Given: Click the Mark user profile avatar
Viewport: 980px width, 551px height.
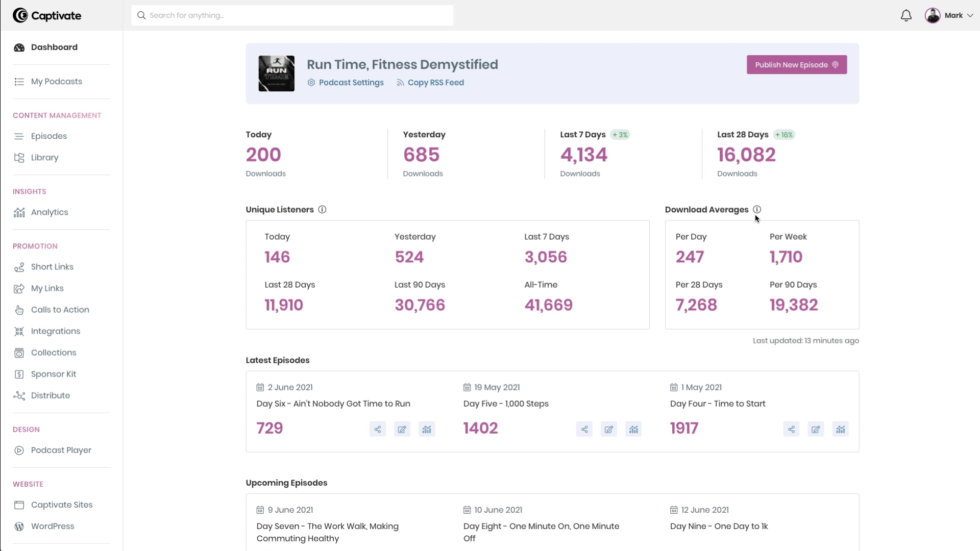Looking at the screenshot, I should (x=933, y=15).
